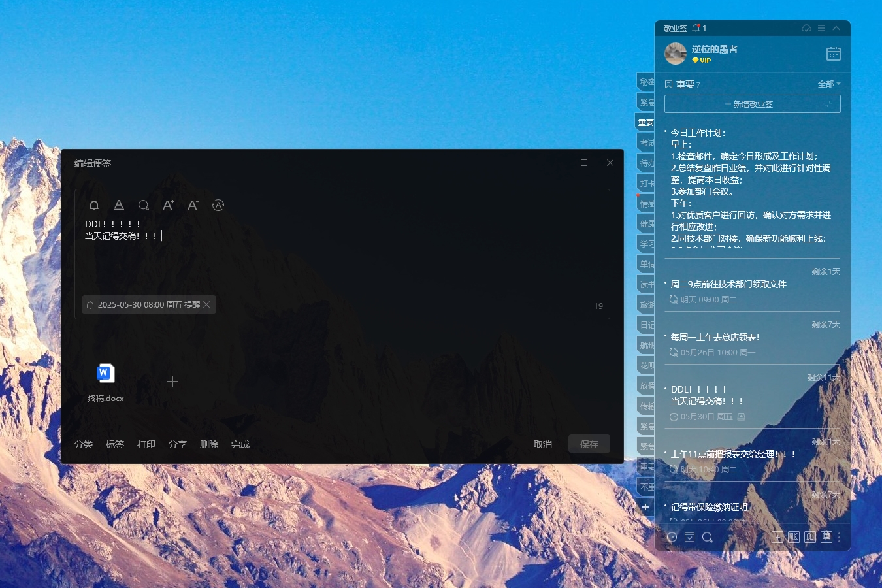Decrease font size with A- icon
The height and width of the screenshot is (588, 882).
coord(193,205)
